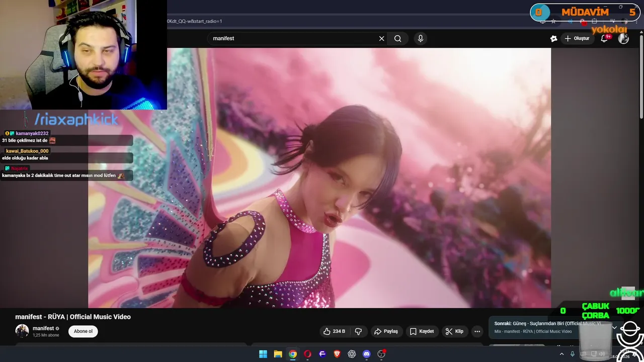Click the verified badge next to manifest
Image resolution: width=644 pixels, height=362 pixels.
57,328
